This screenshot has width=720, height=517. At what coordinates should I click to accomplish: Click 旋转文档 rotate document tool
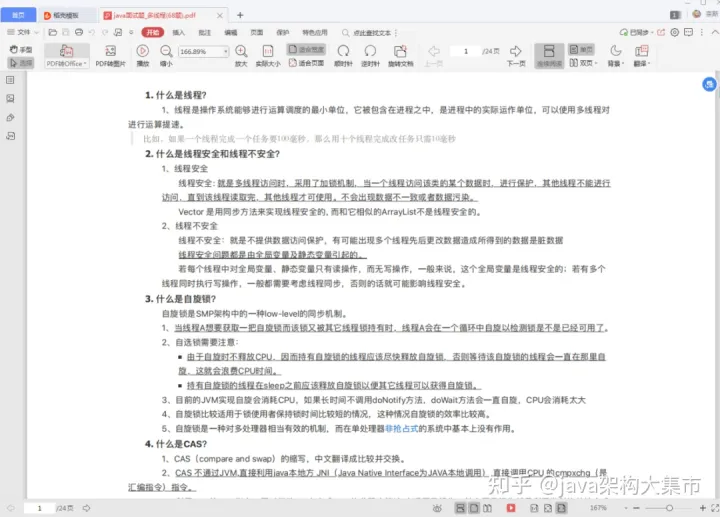click(x=400, y=56)
